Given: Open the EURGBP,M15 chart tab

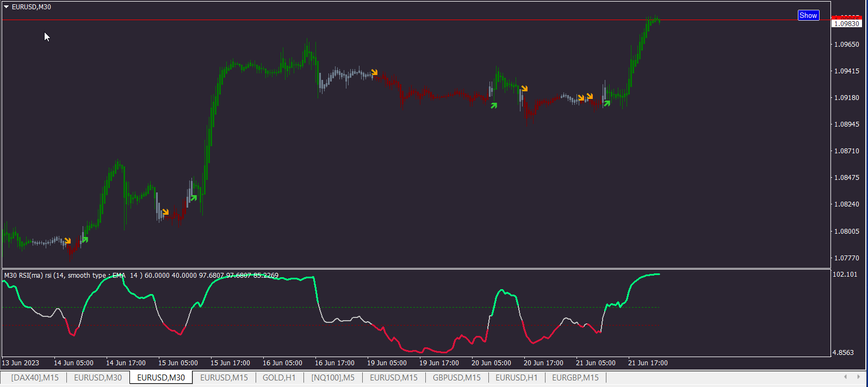Looking at the screenshot, I should tap(575, 377).
